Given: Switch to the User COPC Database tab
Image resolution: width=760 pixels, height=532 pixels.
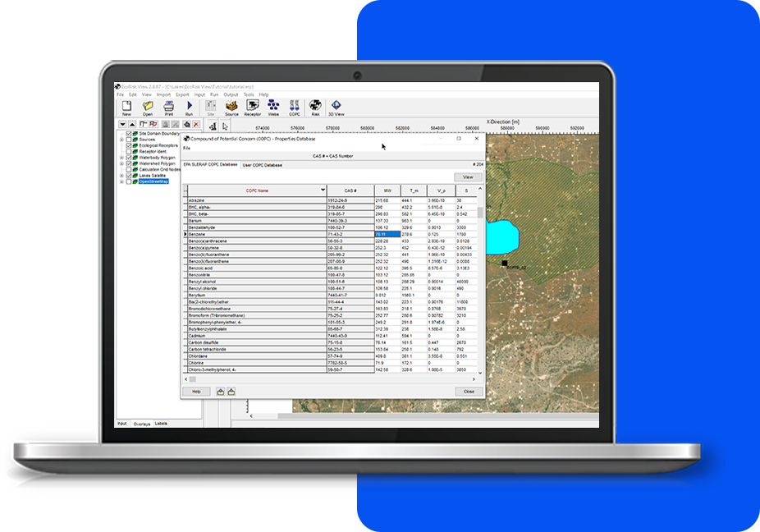Looking at the screenshot, I should [x=262, y=165].
